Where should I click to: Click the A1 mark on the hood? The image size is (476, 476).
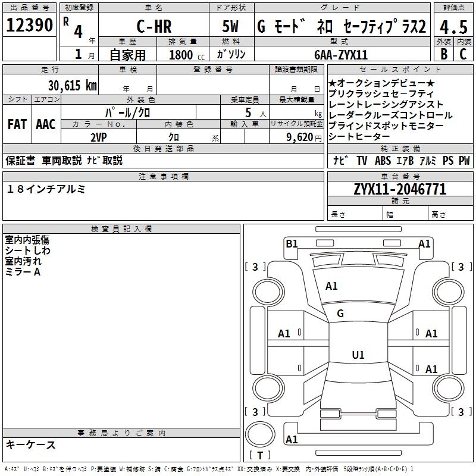331,286
